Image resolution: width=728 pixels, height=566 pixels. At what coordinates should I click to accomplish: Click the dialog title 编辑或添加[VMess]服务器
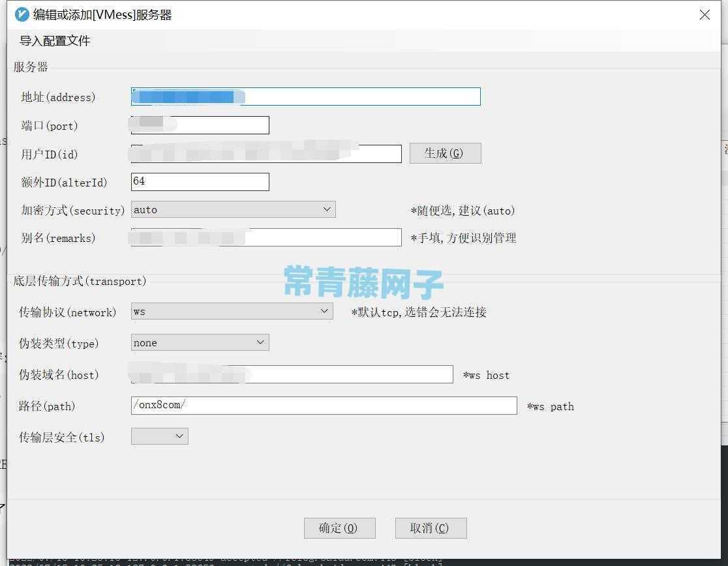(102, 15)
